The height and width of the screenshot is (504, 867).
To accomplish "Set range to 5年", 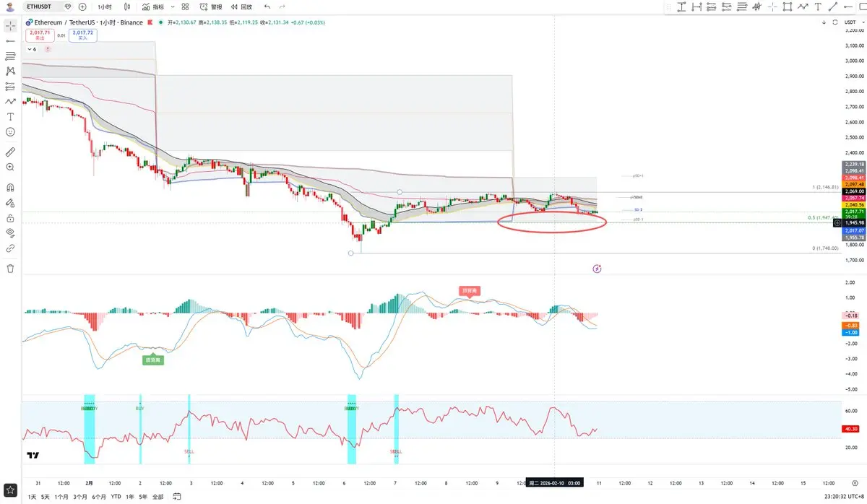I will (143, 497).
